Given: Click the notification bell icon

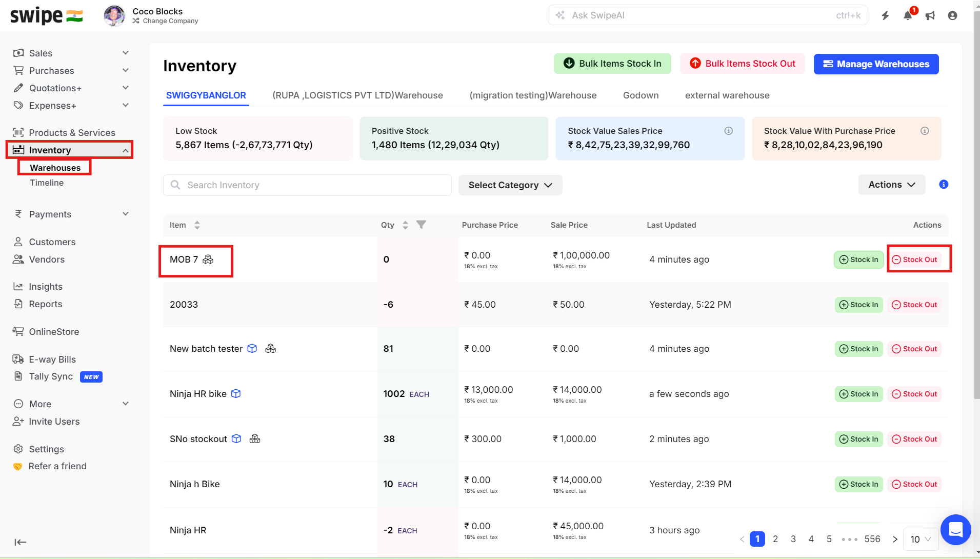Looking at the screenshot, I should (907, 15).
